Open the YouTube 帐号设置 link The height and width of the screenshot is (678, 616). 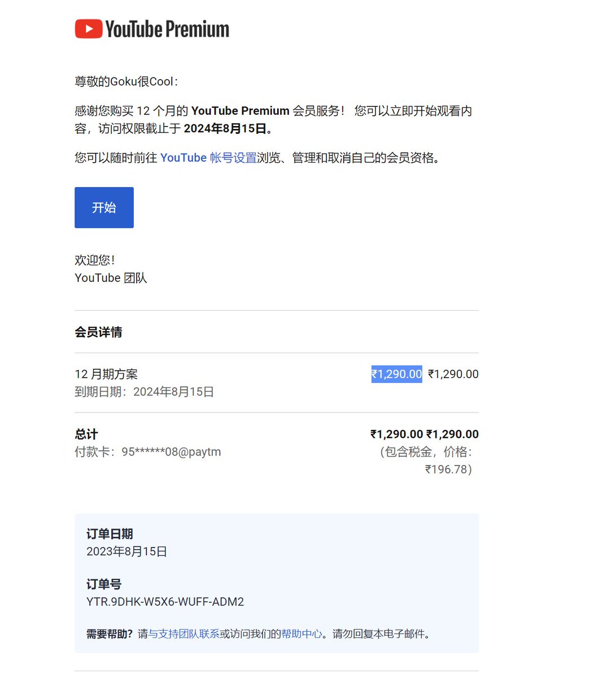(x=208, y=158)
